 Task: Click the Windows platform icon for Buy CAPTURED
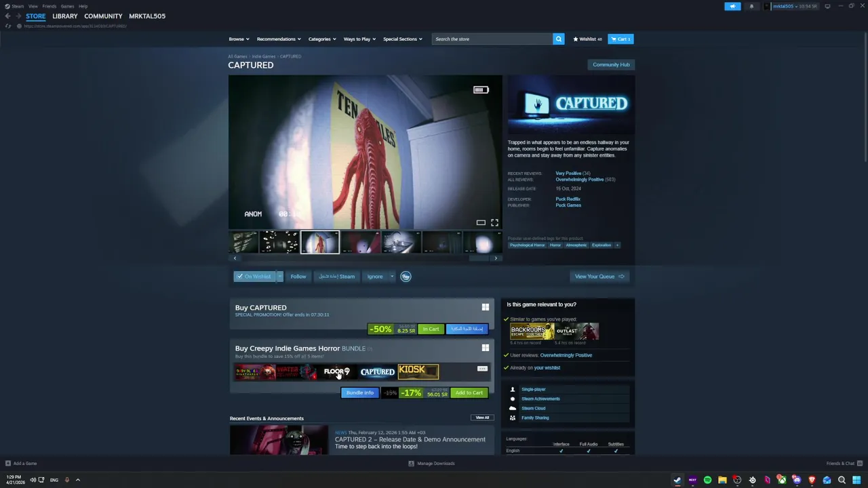tap(485, 307)
